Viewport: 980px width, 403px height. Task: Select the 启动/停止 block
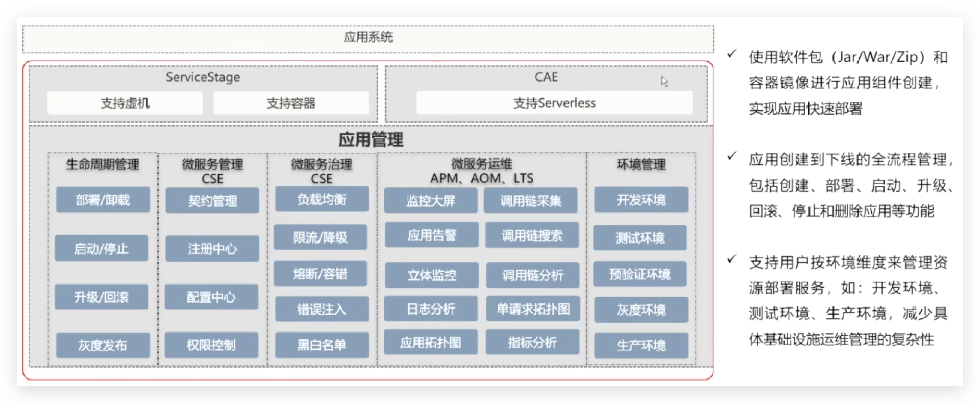102,249
